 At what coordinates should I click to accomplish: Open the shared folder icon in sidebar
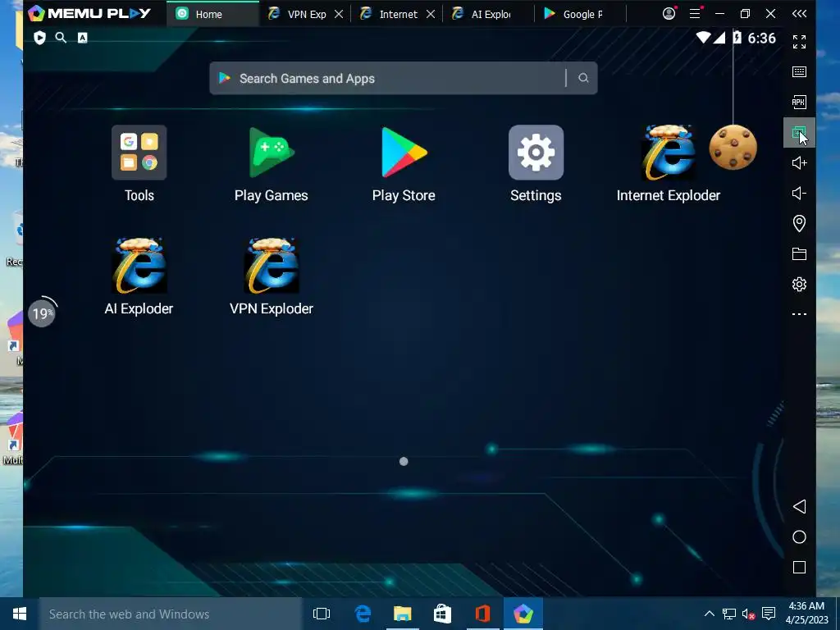coord(799,254)
